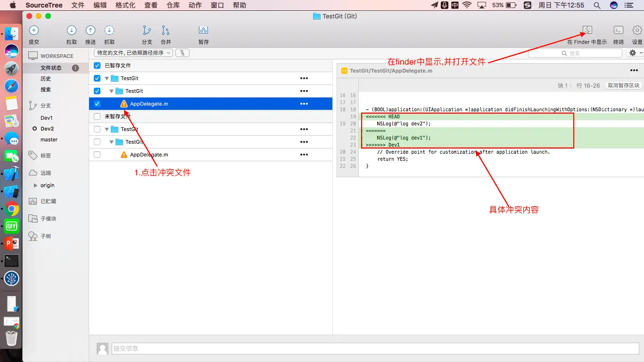Open the gear options dropdown near search field
This screenshot has width=644, height=362.
(x=635, y=53)
